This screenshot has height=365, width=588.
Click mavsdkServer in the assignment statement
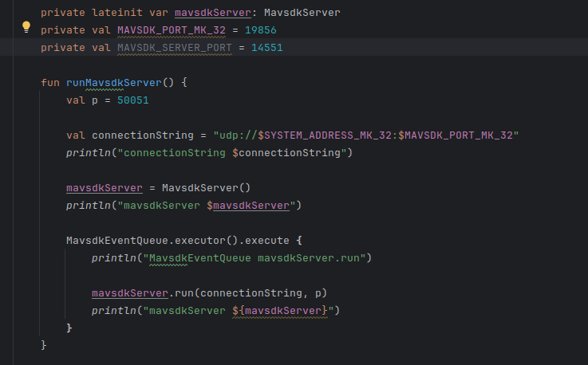(x=105, y=188)
